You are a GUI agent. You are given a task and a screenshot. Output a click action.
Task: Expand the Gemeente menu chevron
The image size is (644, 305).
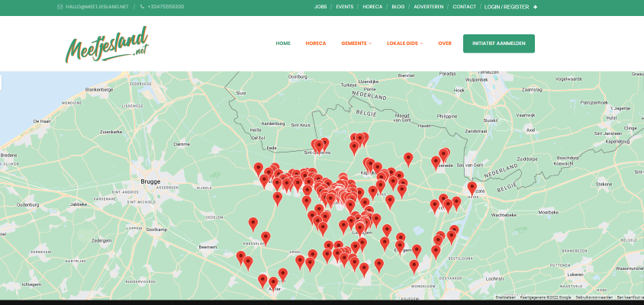(x=370, y=43)
